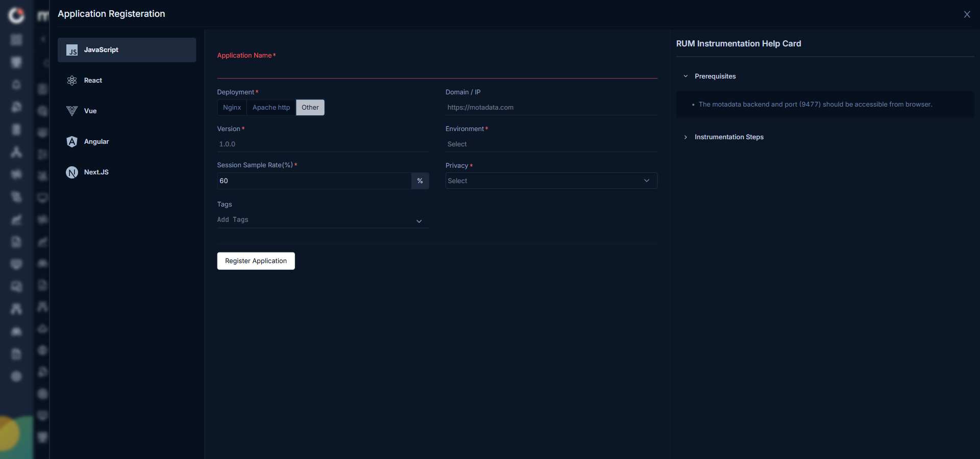This screenshot has height=459, width=980.
Task: Click the Register Application button
Action: pyautogui.click(x=256, y=261)
